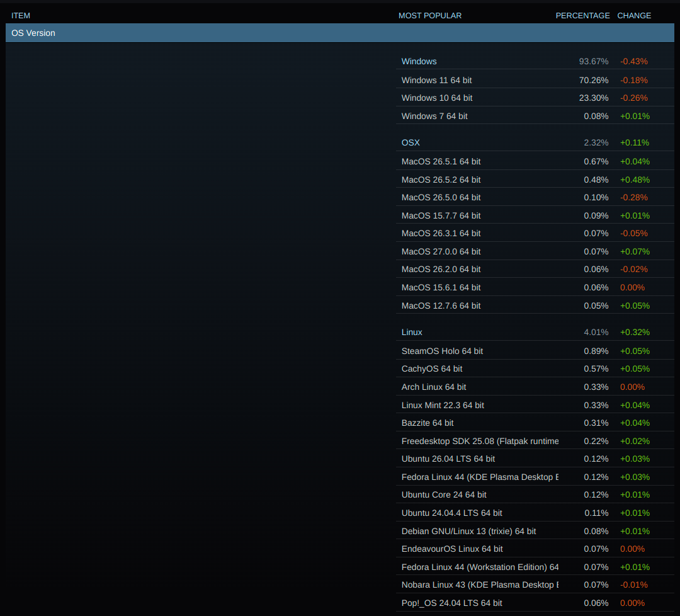Click the Linux category label

point(412,333)
